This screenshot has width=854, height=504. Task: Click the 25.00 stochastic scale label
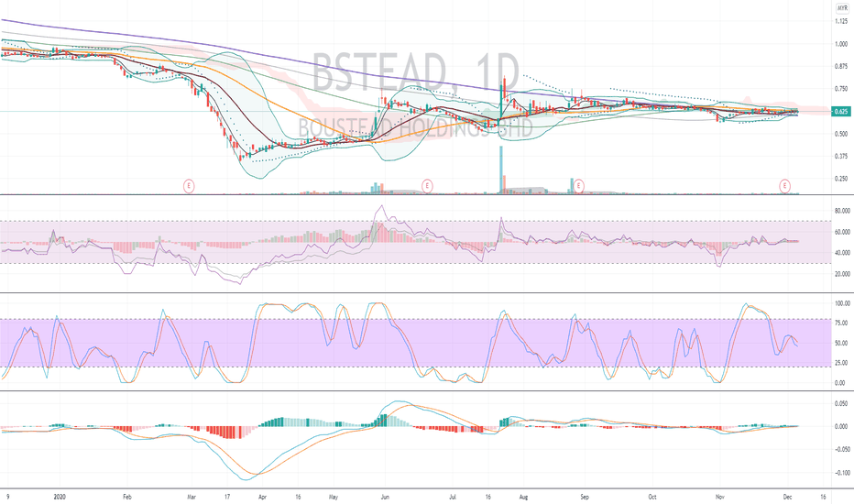tap(842, 363)
